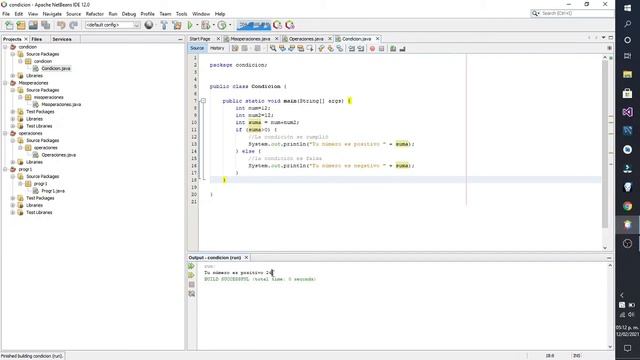Image resolution: width=640 pixels, height=360 pixels.
Task: Expand Test Packages under the Masoperaciones project
Action: 13,112
